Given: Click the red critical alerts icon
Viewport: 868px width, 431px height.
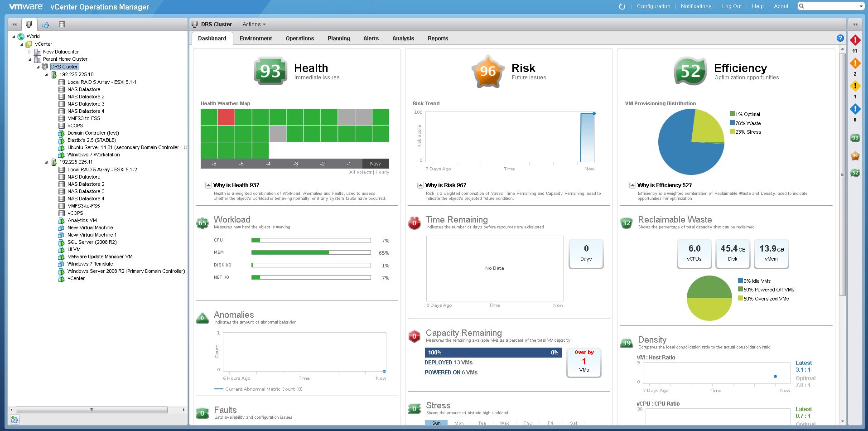Looking at the screenshot, I should point(855,40).
